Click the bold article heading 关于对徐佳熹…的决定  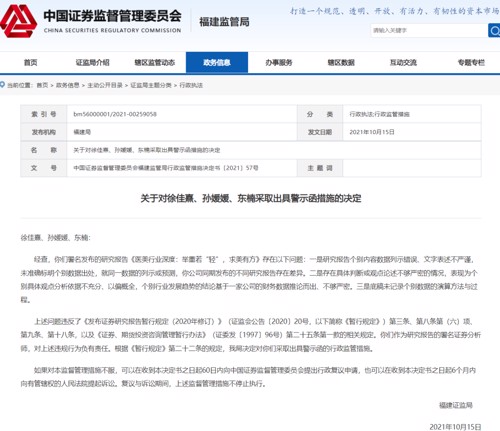click(x=251, y=198)
